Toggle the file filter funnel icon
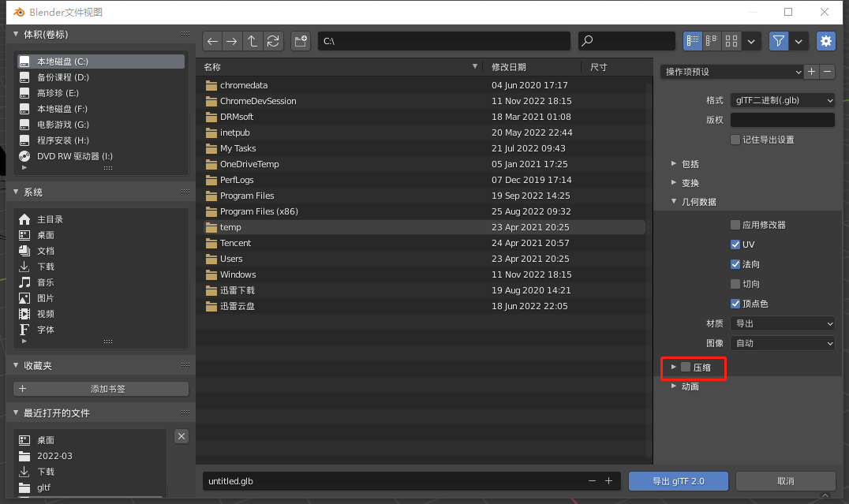849x504 pixels. (x=780, y=41)
